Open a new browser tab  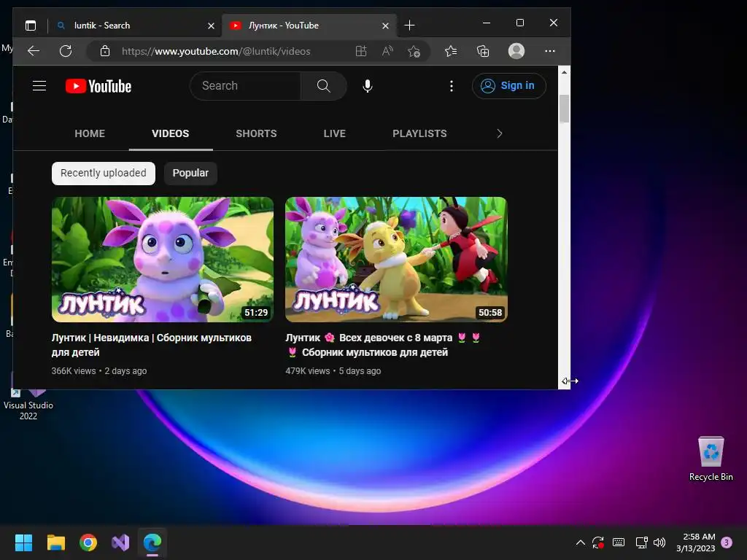click(409, 26)
